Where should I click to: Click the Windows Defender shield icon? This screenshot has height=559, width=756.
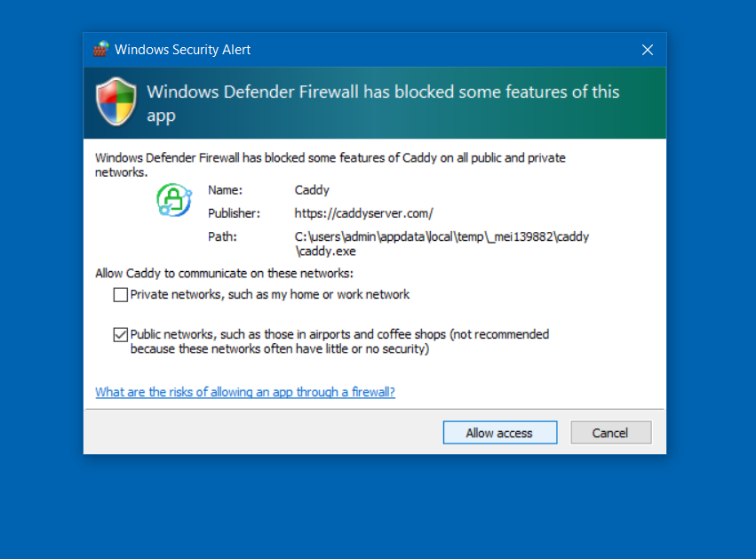coord(115,102)
